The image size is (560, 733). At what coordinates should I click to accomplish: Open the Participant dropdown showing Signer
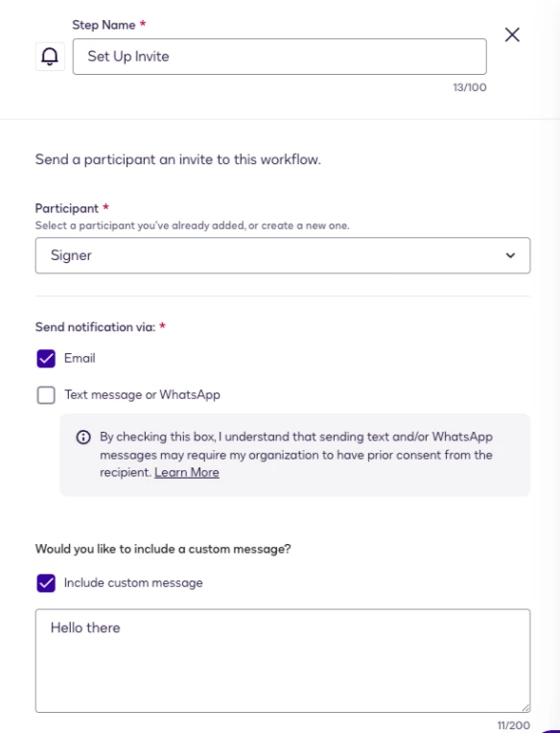tap(283, 255)
